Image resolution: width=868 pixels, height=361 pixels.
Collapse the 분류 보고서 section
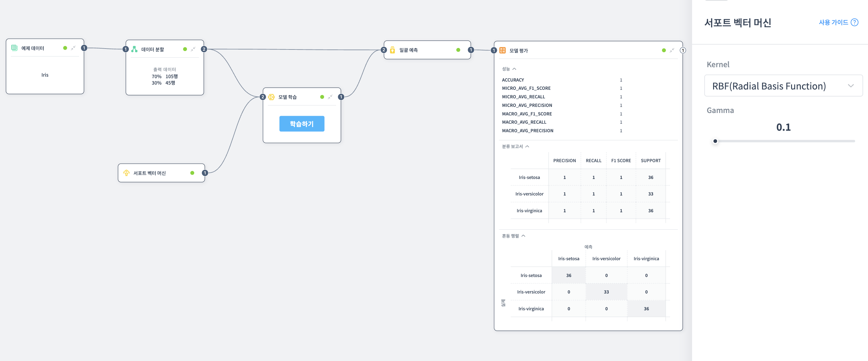527,146
